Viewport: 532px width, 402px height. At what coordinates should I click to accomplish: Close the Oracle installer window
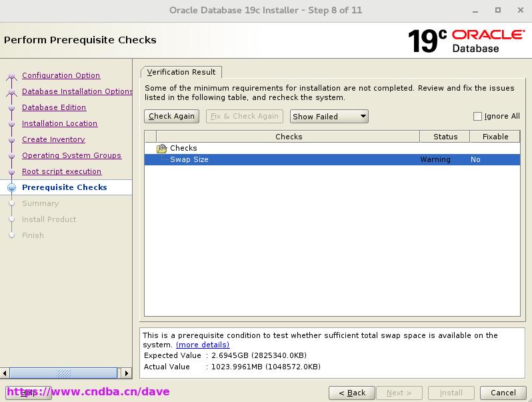(521, 10)
